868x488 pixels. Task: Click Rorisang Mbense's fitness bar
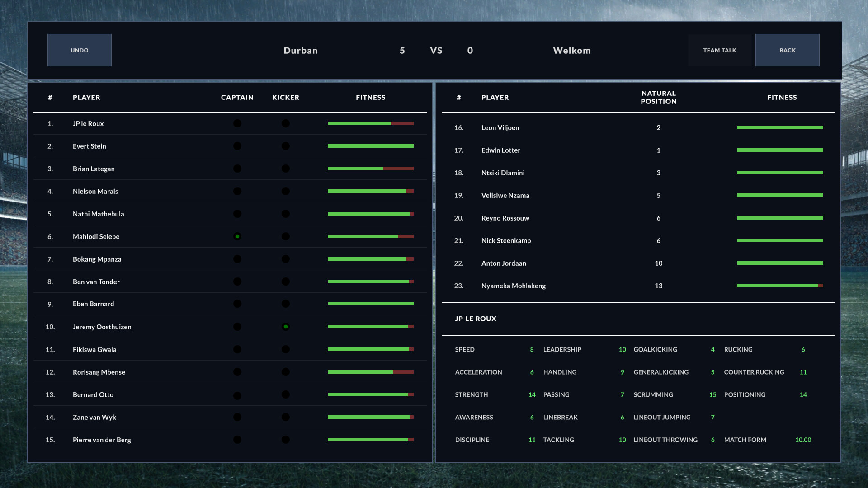[371, 372]
